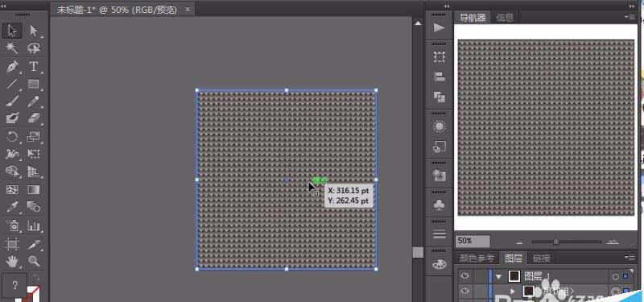Select the Perspective Grid tool
644x302 pixels.
(34, 172)
